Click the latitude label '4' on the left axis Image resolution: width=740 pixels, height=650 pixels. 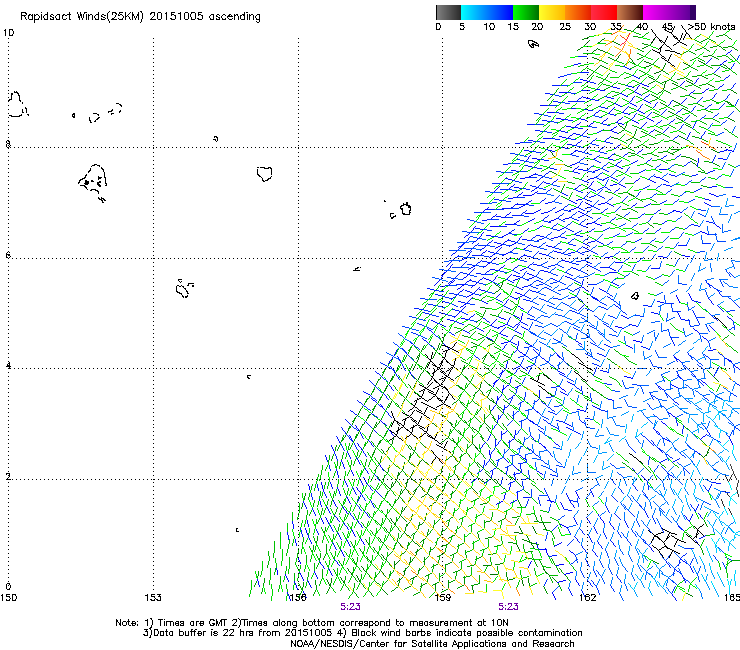coord(8,366)
